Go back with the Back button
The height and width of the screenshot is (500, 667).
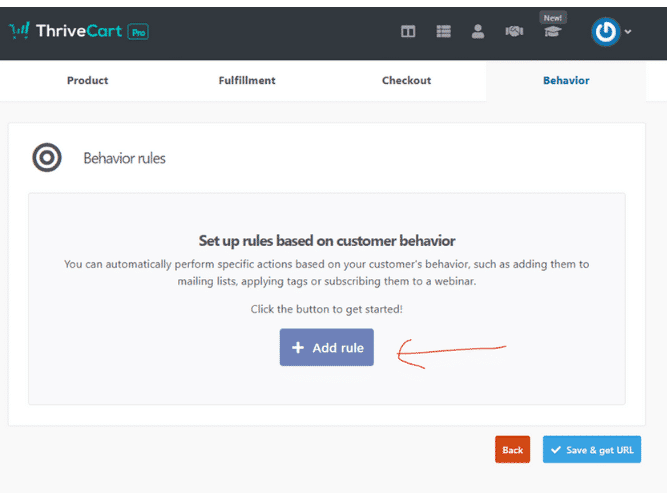(x=512, y=449)
